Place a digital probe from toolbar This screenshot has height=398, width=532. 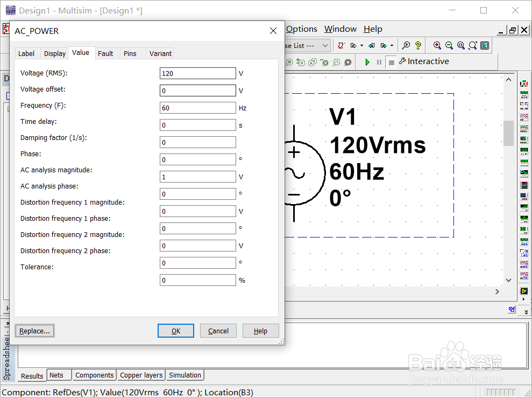pyautogui.click(x=336, y=62)
